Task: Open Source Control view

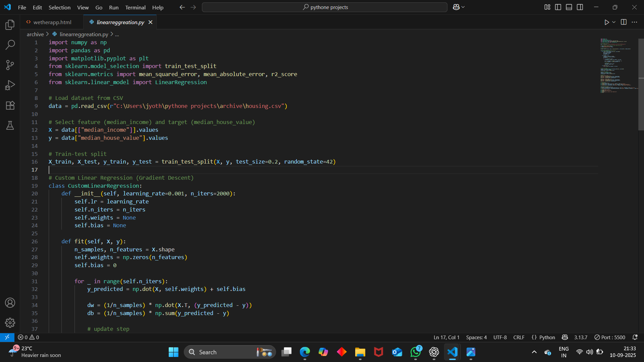Action: click(x=10, y=65)
